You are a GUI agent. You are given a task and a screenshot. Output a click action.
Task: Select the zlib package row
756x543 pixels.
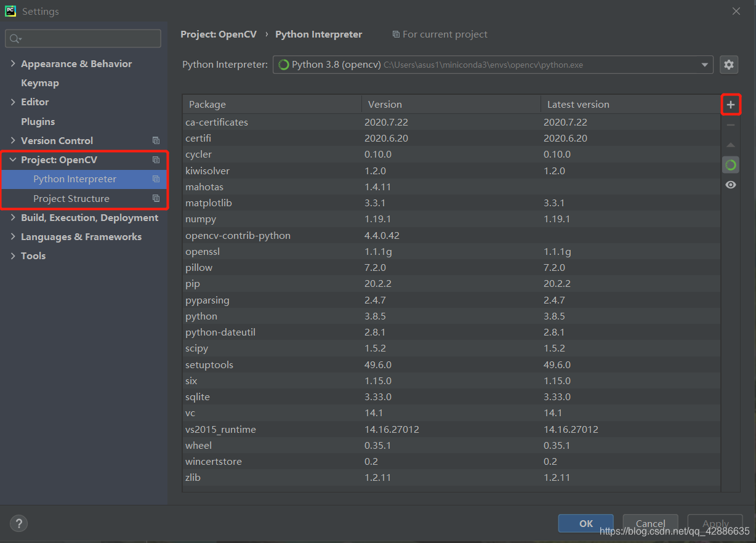coord(451,478)
